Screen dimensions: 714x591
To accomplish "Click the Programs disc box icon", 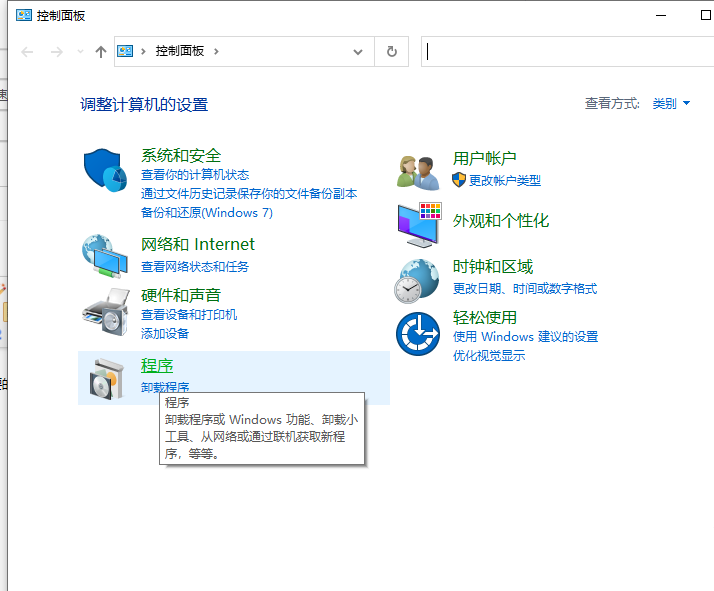I will coord(105,376).
